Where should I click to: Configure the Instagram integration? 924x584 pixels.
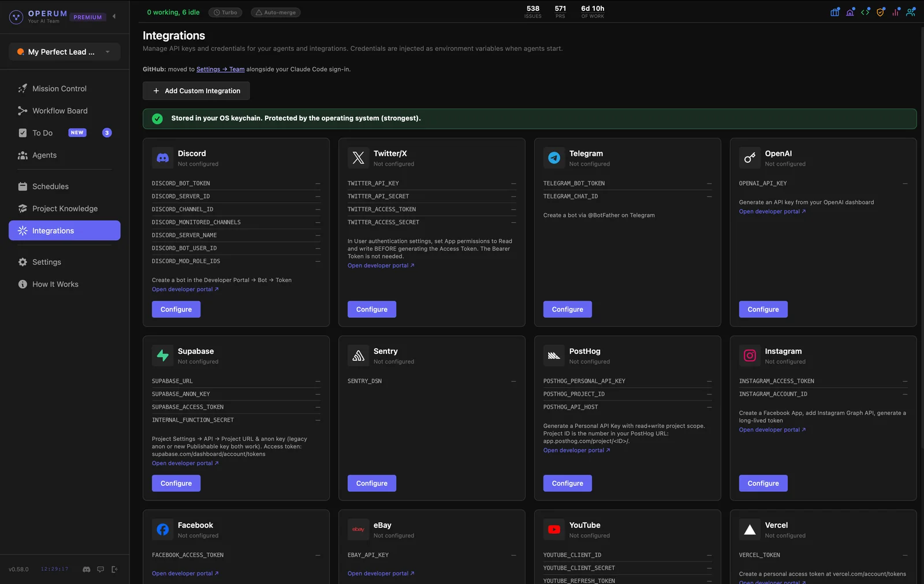(763, 484)
